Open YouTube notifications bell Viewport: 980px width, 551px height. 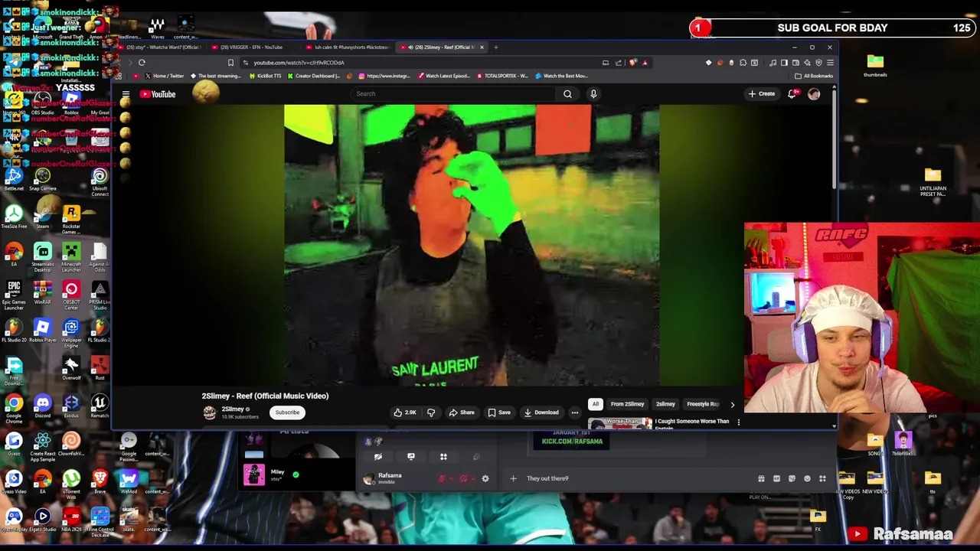792,94
